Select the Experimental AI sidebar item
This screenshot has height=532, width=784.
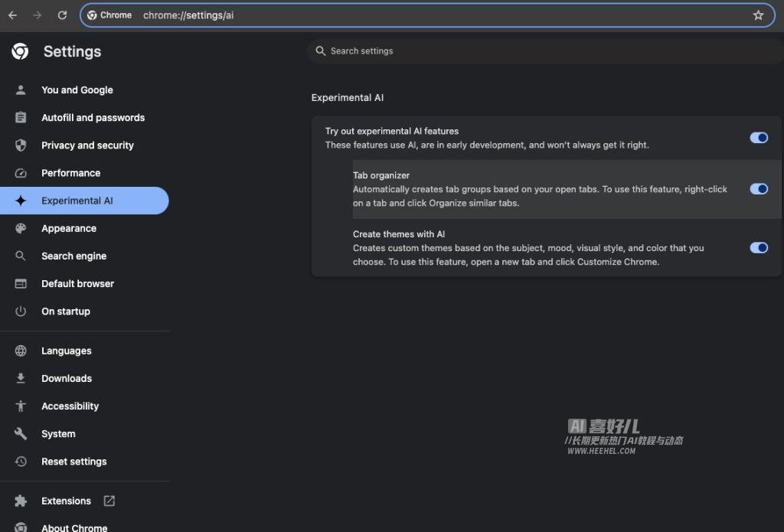coord(84,201)
